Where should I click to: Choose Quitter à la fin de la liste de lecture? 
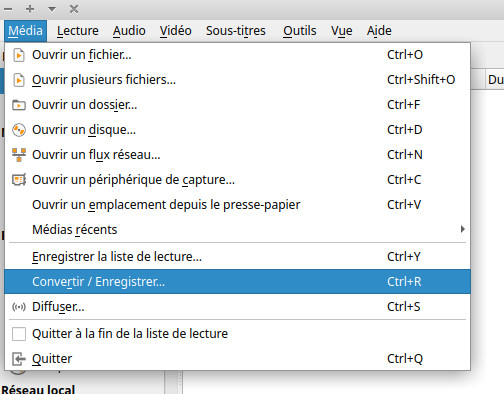[x=237, y=334]
